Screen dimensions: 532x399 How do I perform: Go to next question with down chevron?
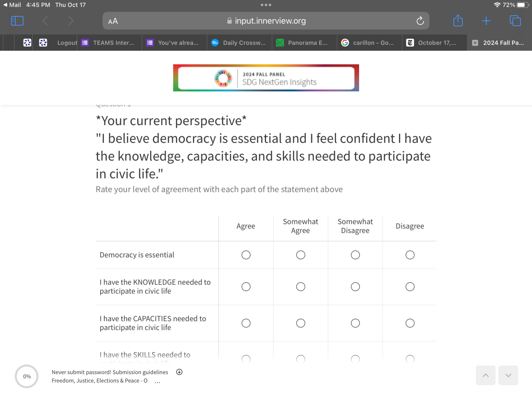click(508, 375)
